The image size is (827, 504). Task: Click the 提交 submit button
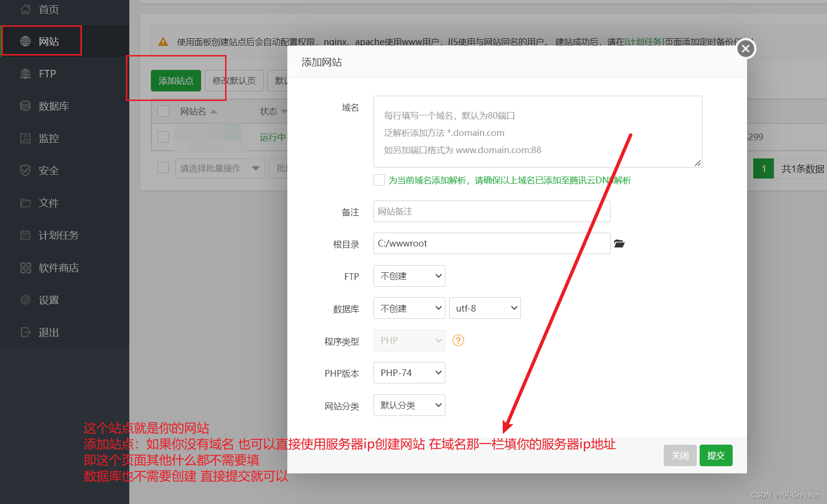(x=716, y=455)
